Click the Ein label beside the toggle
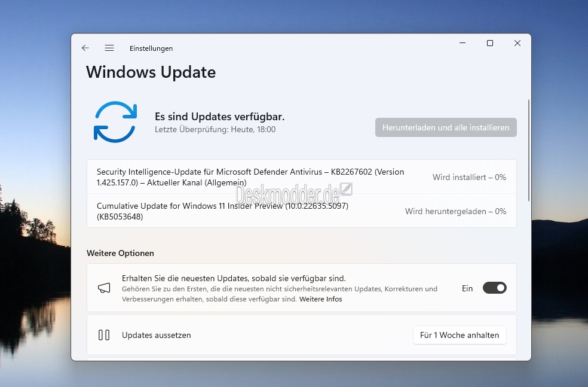 click(x=467, y=288)
